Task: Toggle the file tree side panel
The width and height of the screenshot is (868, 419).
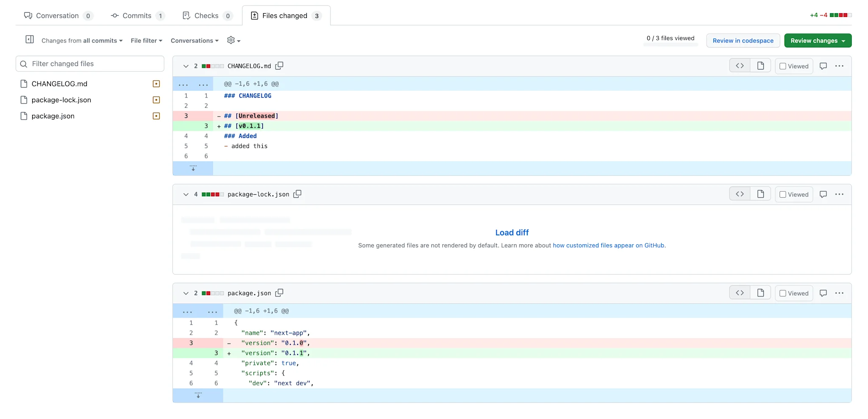Action: click(x=29, y=39)
